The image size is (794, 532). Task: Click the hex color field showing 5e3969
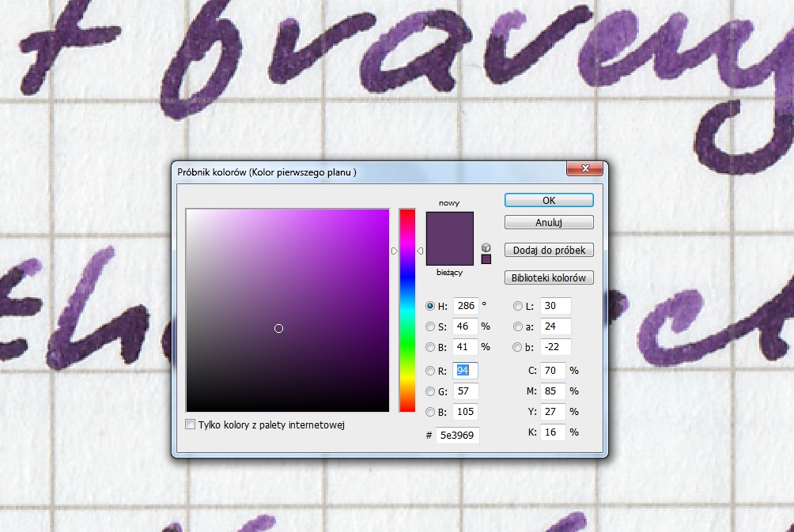coord(457,435)
